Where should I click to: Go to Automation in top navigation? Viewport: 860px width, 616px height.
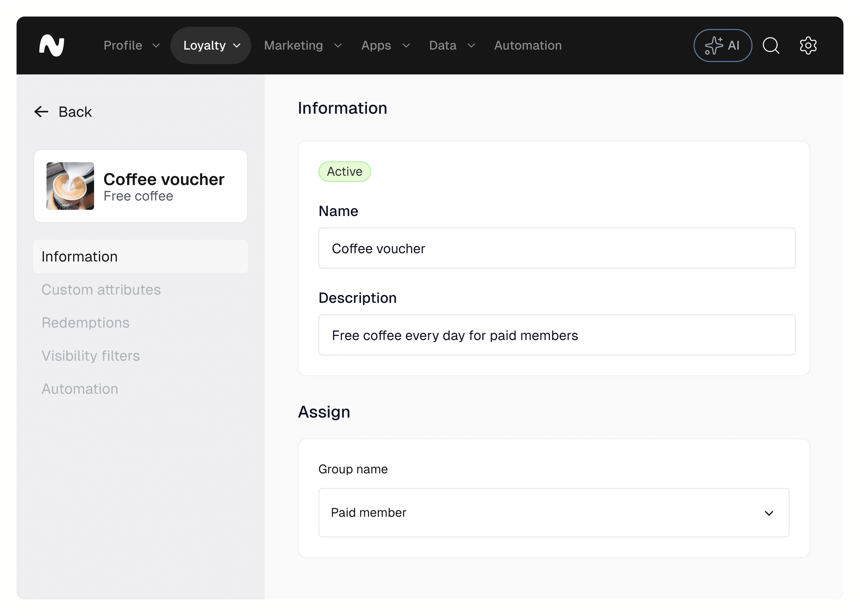click(528, 45)
